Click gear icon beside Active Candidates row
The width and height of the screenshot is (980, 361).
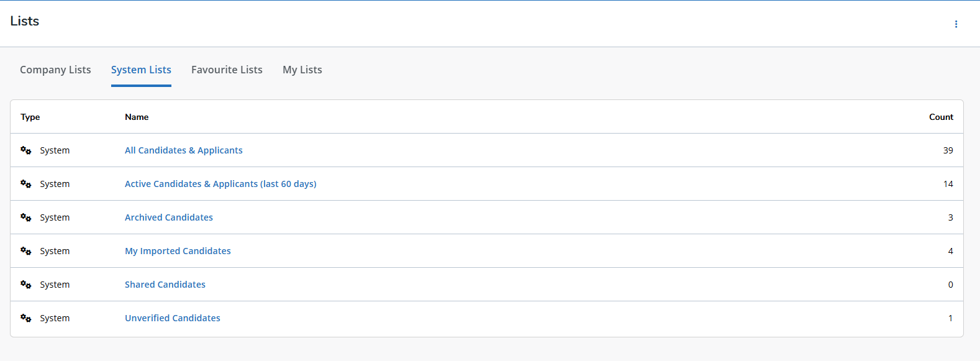(x=26, y=184)
